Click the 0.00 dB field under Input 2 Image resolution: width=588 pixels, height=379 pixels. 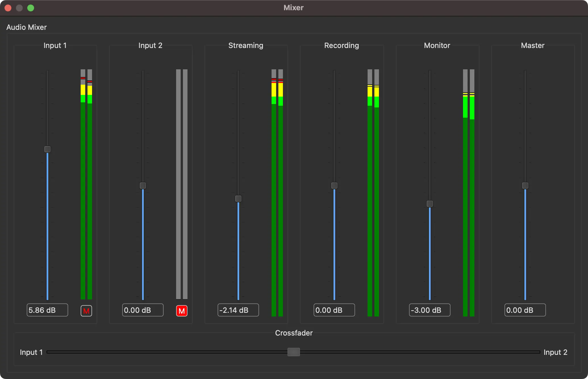click(143, 310)
